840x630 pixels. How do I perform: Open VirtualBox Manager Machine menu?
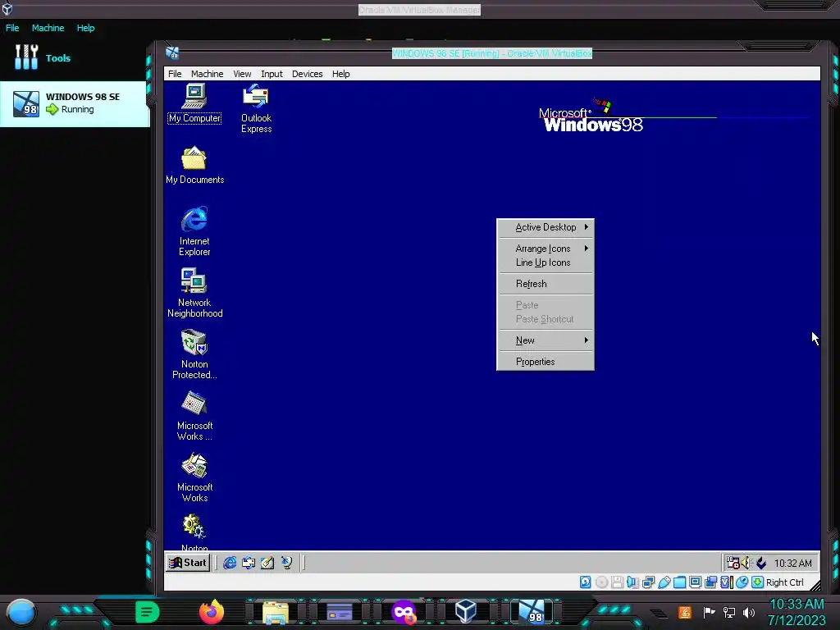(x=48, y=28)
